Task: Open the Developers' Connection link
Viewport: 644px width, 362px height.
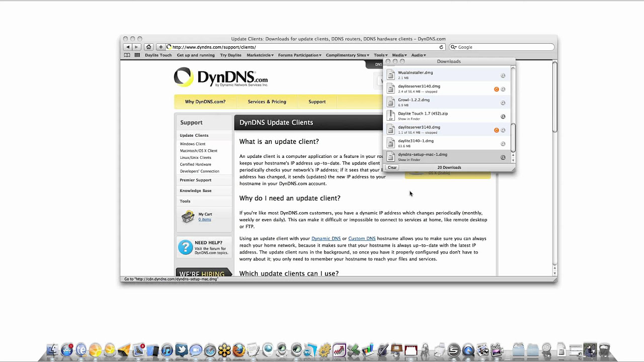Action: [x=200, y=171]
